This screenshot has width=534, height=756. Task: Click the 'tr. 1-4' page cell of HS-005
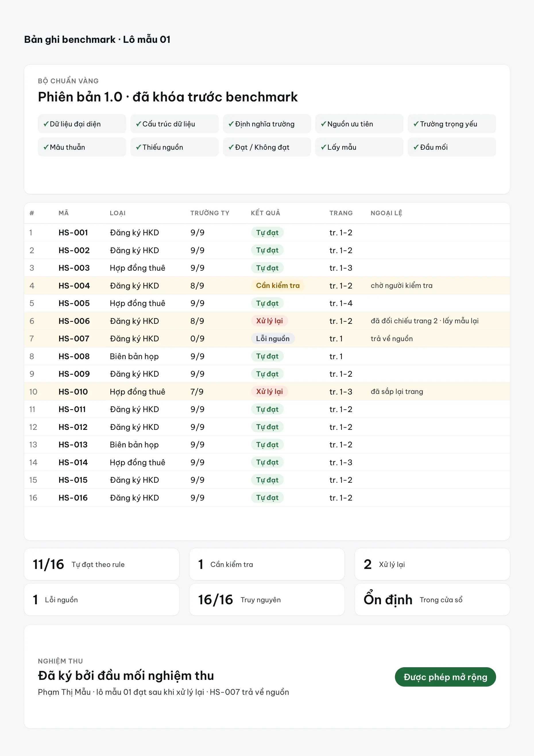click(341, 303)
